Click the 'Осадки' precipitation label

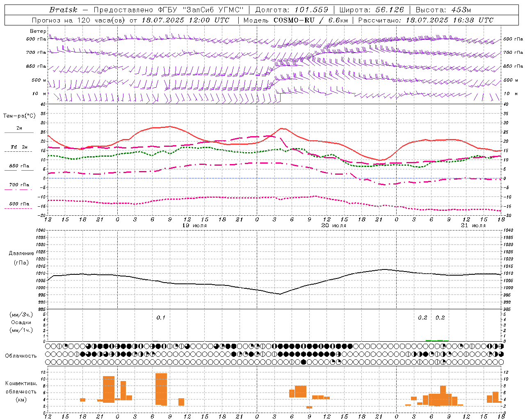coord(21,322)
